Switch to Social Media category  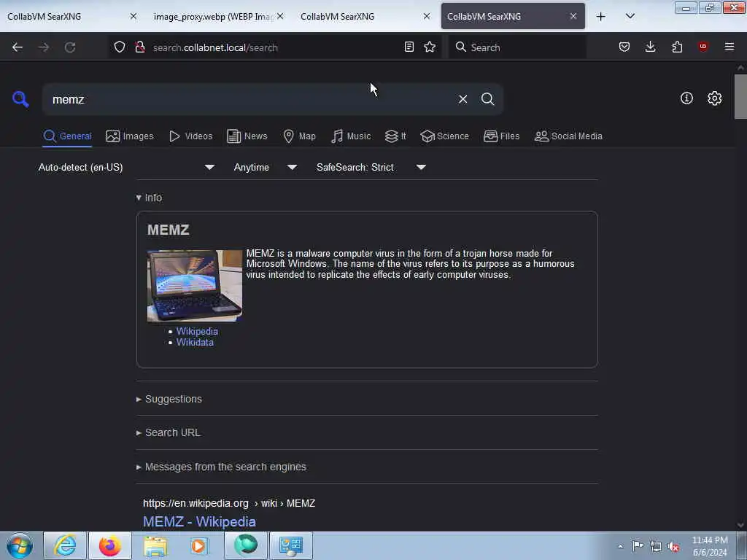pos(568,136)
